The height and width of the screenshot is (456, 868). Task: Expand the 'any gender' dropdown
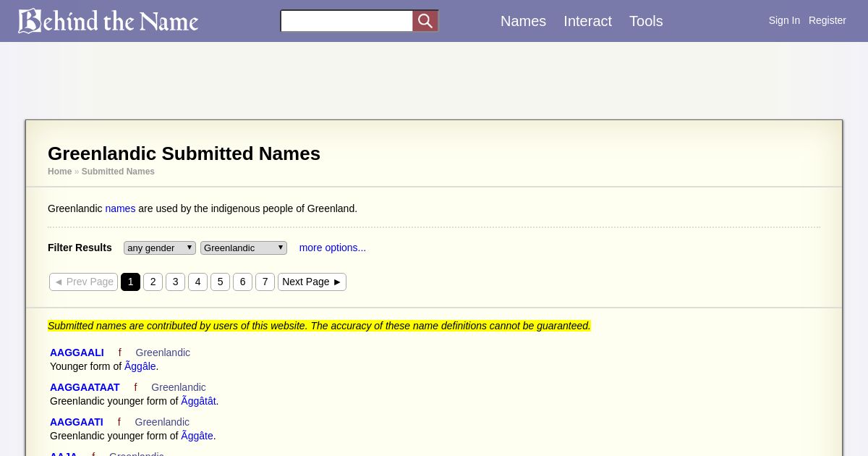(x=160, y=248)
